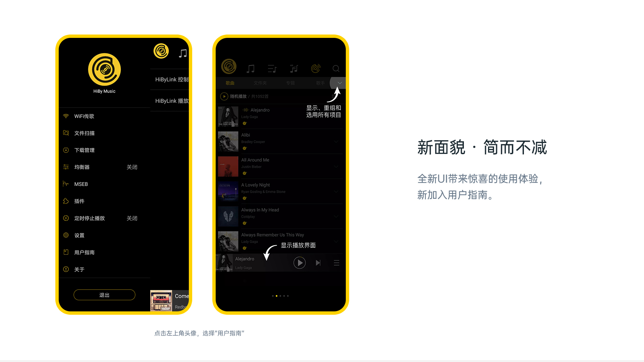Select the search icon in library
This screenshot has width=644, height=362.
pyautogui.click(x=336, y=68)
